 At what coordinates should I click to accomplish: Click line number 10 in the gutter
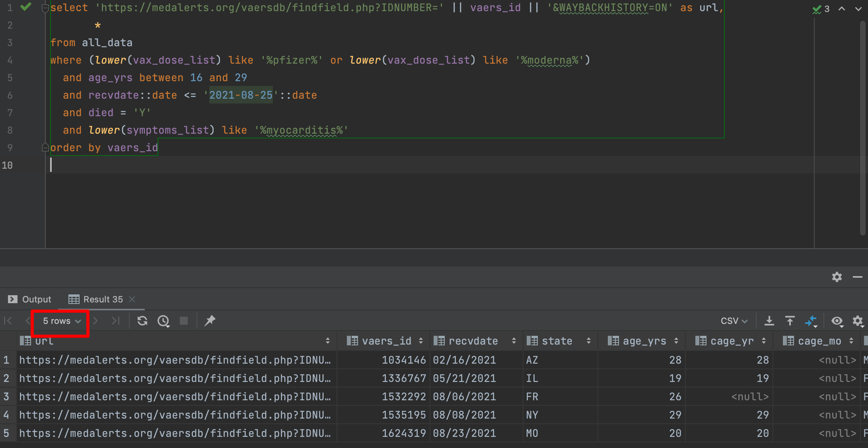point(7,165)
